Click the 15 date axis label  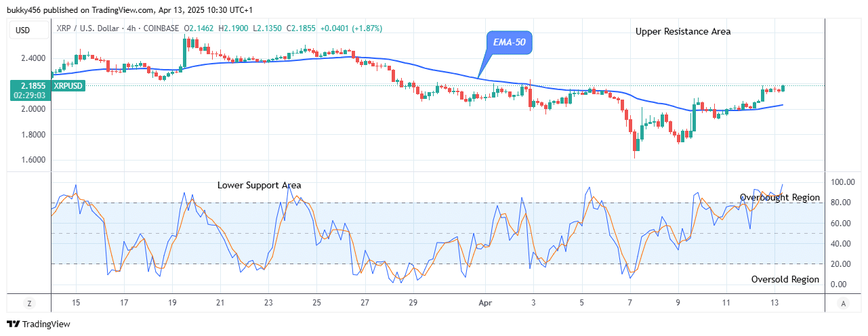pos(75,303)
